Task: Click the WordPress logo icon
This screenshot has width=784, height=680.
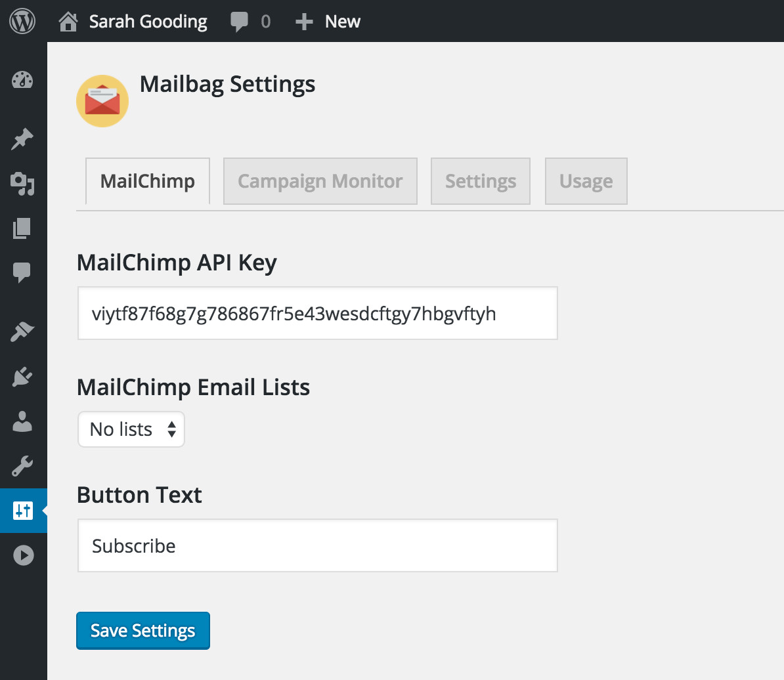Action: point(22,22)
